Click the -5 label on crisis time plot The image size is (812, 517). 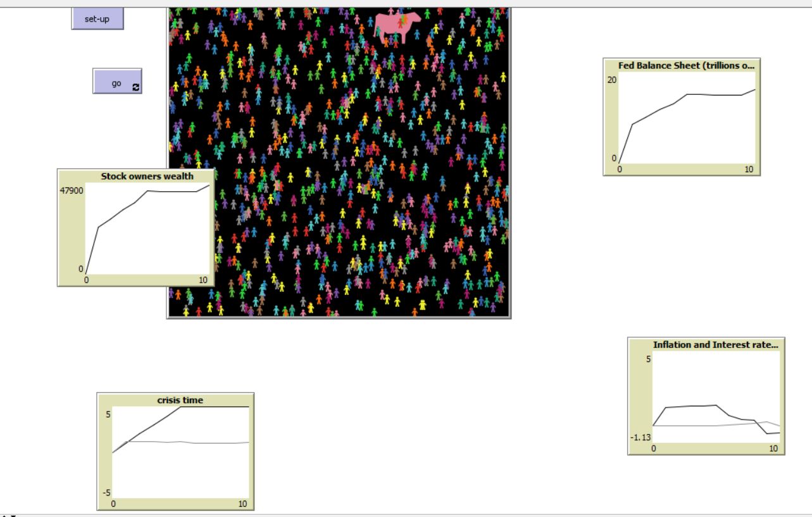pos(107,493)
